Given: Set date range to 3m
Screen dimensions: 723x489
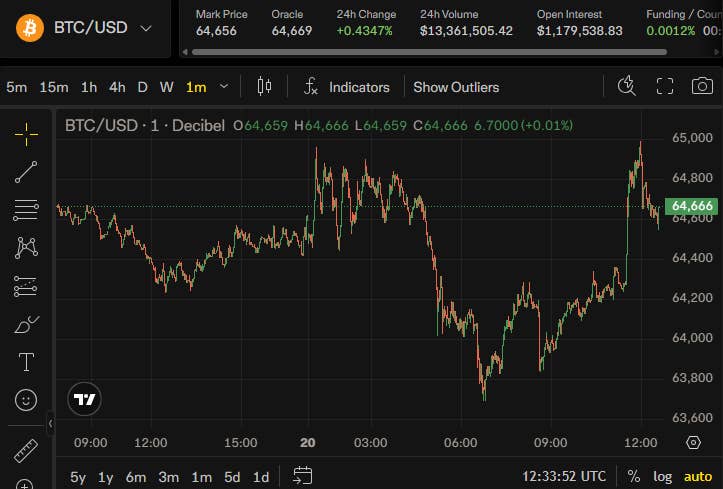Looking at the screenshot, I should 169,477.
